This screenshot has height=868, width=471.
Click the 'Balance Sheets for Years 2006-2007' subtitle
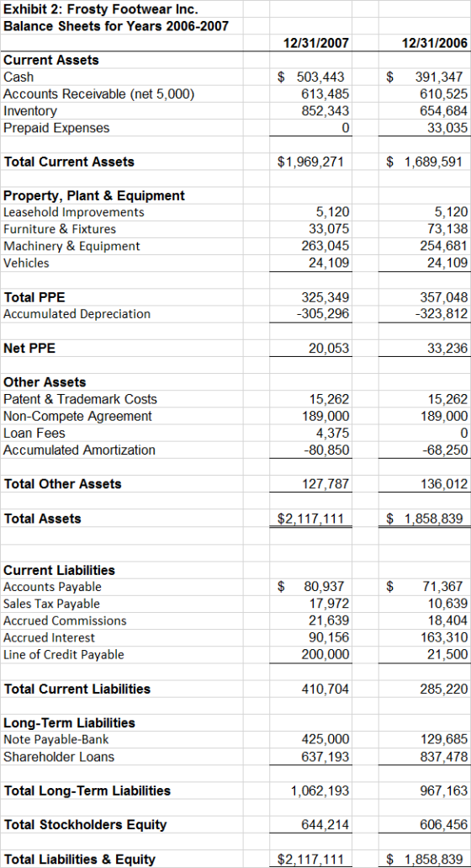tap(116, 26)
